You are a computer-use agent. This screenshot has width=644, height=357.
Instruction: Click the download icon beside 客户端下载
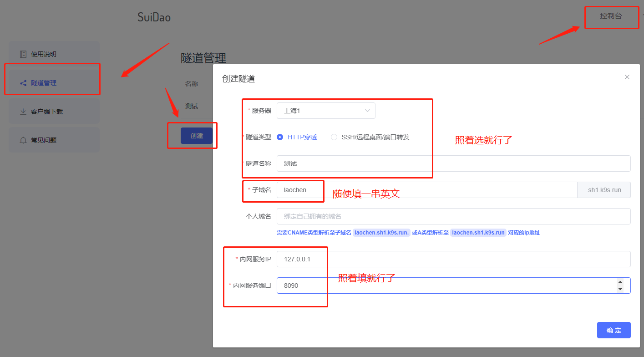click(x=23, y=112)
